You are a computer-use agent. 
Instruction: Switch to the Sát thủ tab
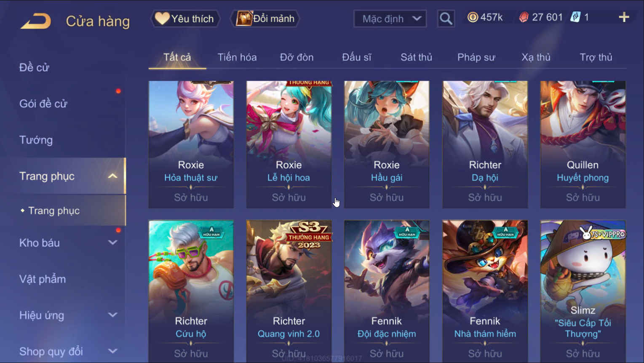[416, 57]
